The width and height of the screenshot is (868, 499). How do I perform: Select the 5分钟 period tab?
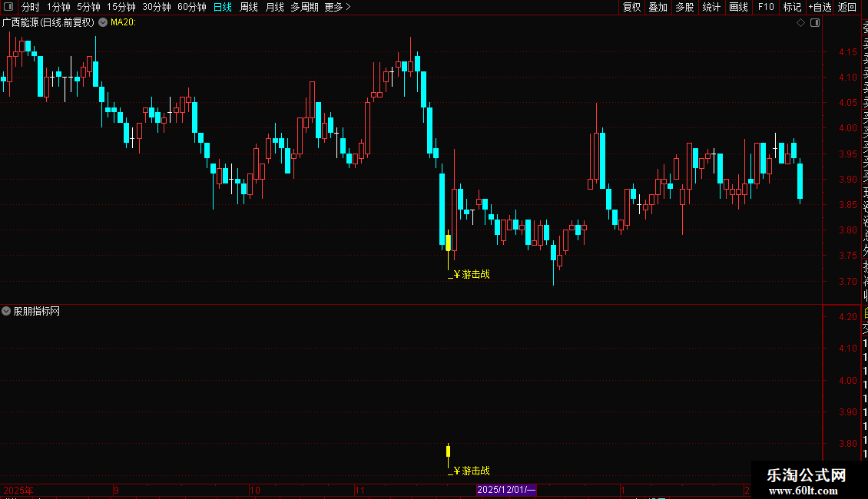(x=88, y=7)
